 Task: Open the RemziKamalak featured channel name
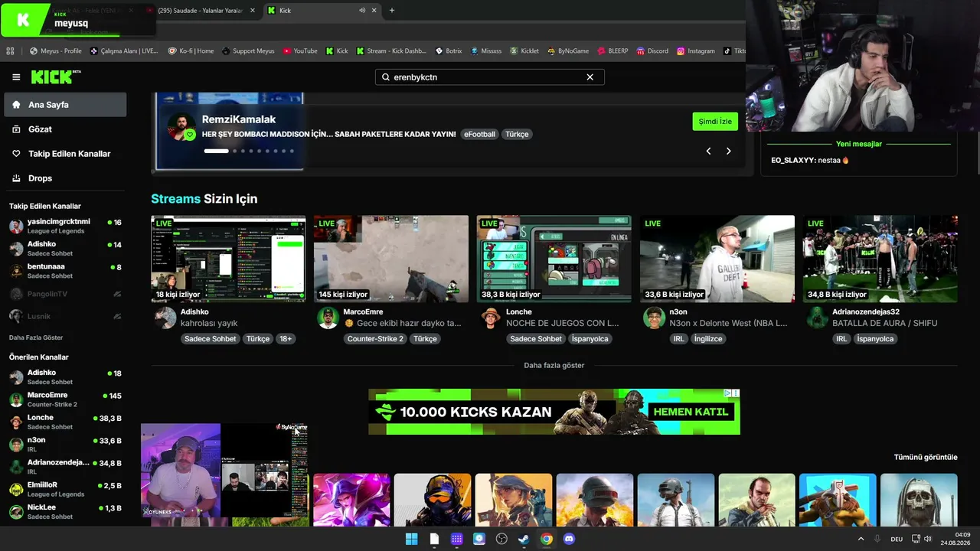point(239,119)
